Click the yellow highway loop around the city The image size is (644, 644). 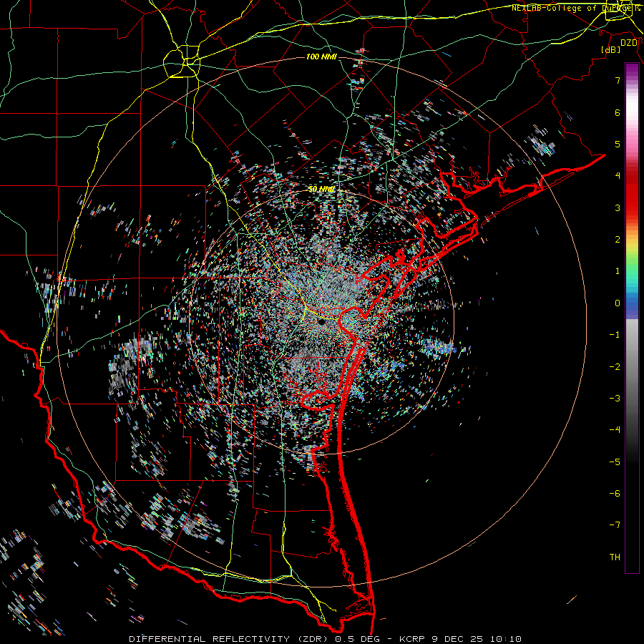[182, 62]
